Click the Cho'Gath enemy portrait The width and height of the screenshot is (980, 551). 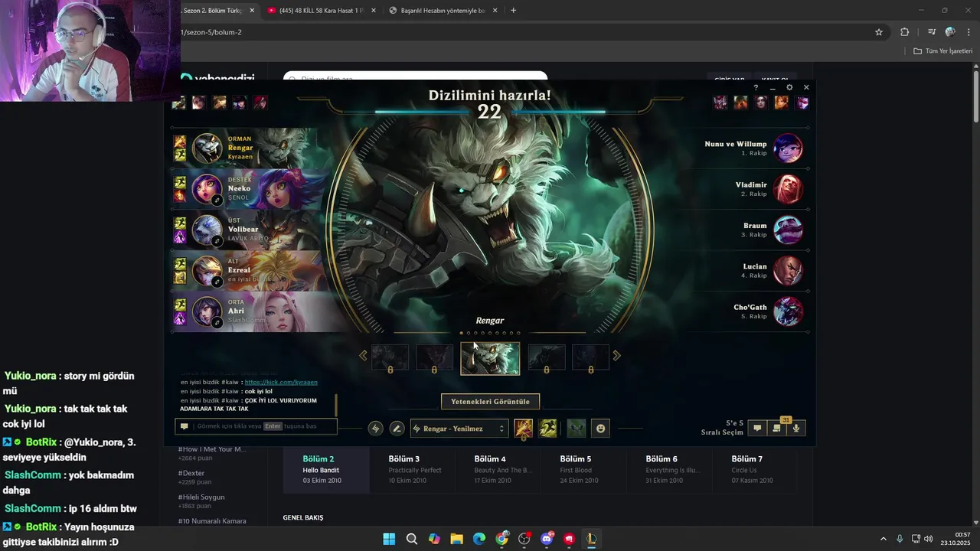[788, 311]
